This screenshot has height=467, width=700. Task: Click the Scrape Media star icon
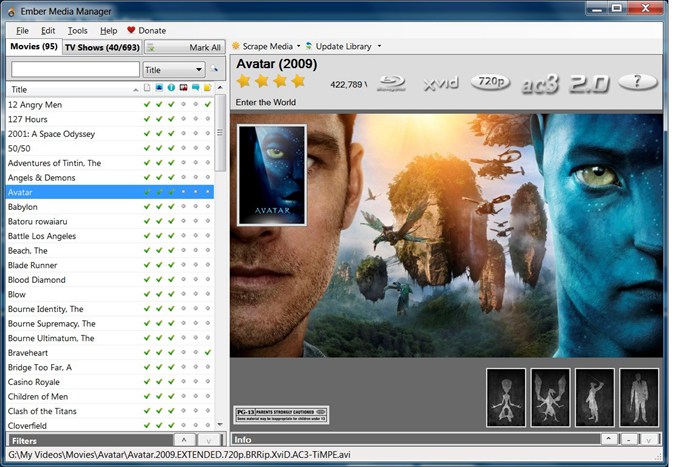click(x=236, y=46)
